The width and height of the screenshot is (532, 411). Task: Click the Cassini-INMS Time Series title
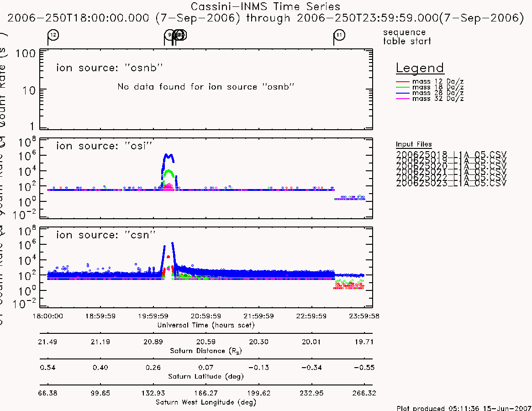pyautogui.click(x=265, y=6)
